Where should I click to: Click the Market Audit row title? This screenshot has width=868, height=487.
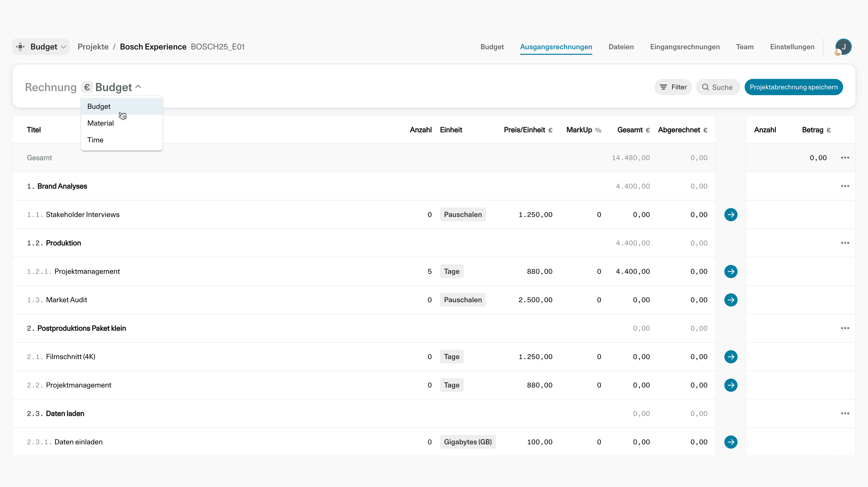tap(66, 300)
